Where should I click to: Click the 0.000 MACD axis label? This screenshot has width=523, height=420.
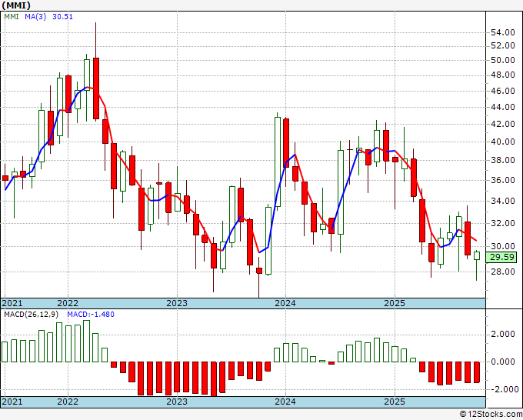503,362
